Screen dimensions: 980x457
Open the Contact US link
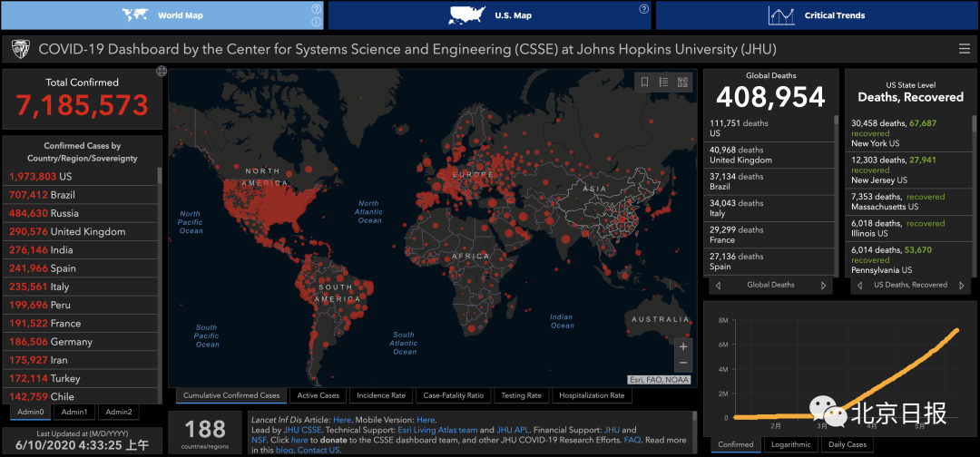(318, 450)
